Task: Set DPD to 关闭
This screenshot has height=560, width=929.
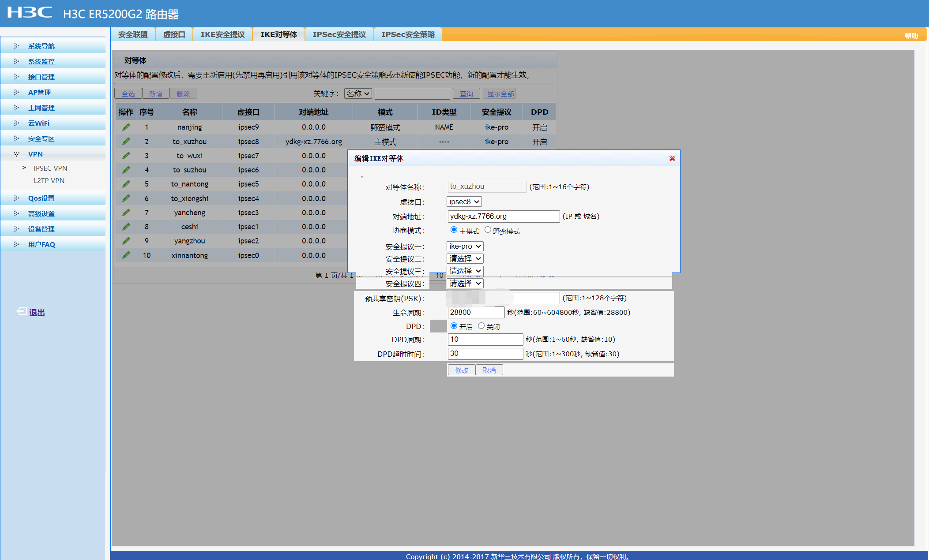Action: coord(481,326)
